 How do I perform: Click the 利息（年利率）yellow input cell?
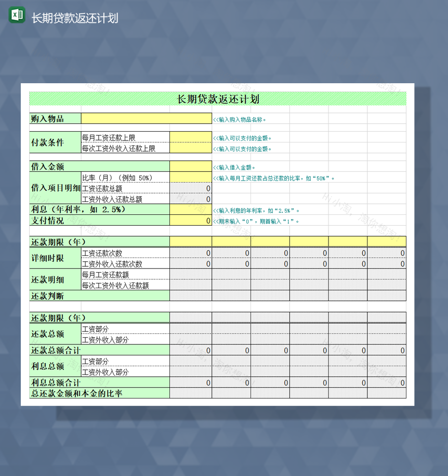(x=190, y=208)
